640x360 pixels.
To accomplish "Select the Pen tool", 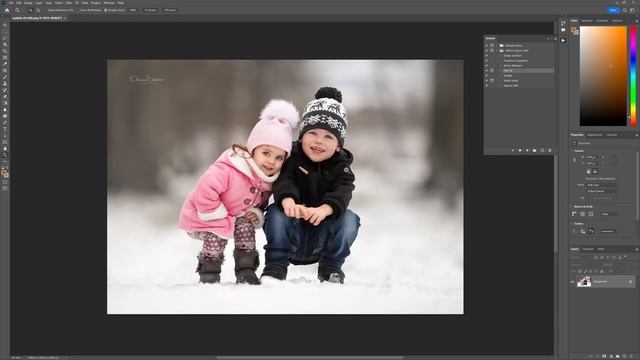I will (5, 123).
